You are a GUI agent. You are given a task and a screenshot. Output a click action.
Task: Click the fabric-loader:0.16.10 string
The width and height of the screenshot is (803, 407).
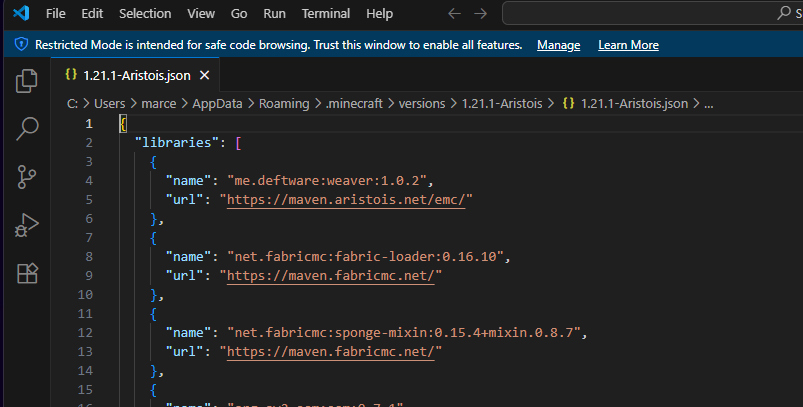[x=366, y=256]
